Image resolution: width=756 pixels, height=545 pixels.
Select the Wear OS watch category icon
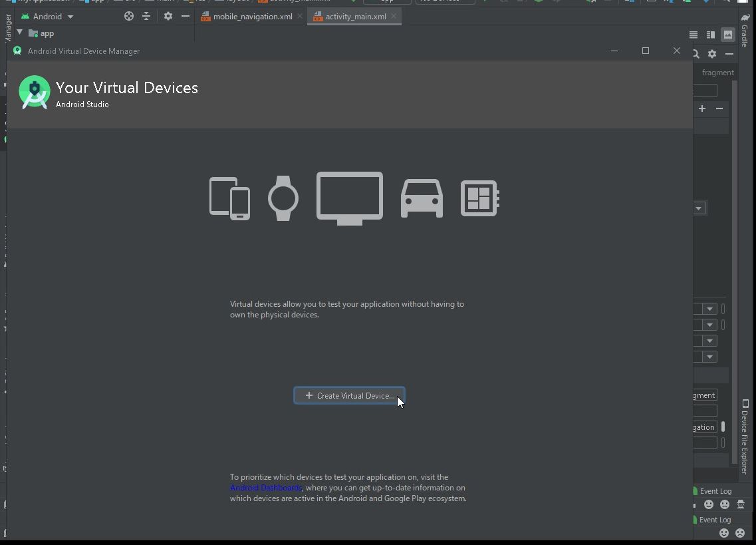pyautogui.click(x=283, y=198)
